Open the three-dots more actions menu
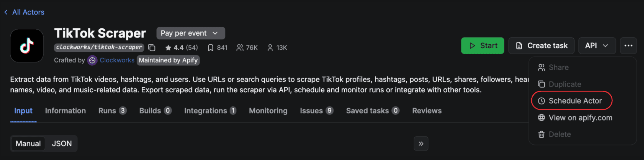Viewport: 644px width, 160px height. (x=628, y=46)
